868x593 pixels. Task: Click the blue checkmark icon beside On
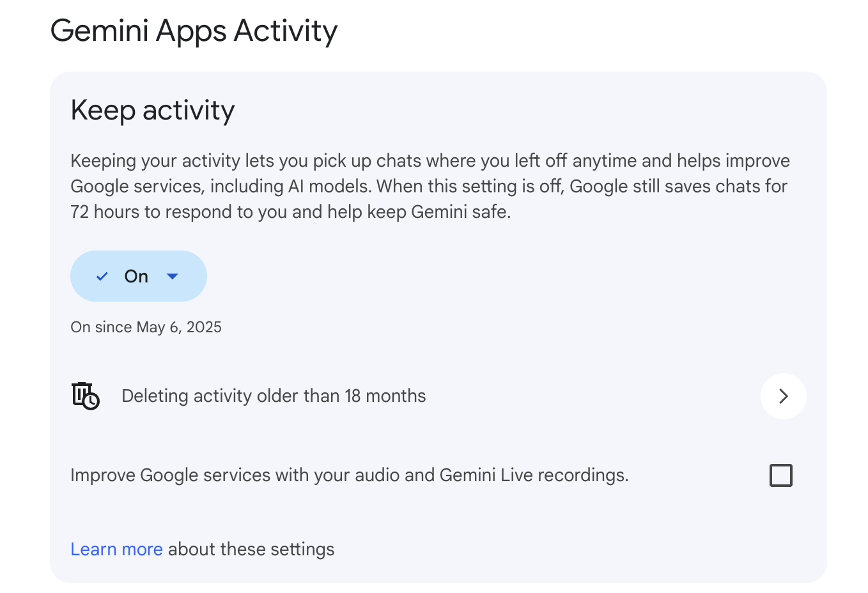[x=102, y=277]
